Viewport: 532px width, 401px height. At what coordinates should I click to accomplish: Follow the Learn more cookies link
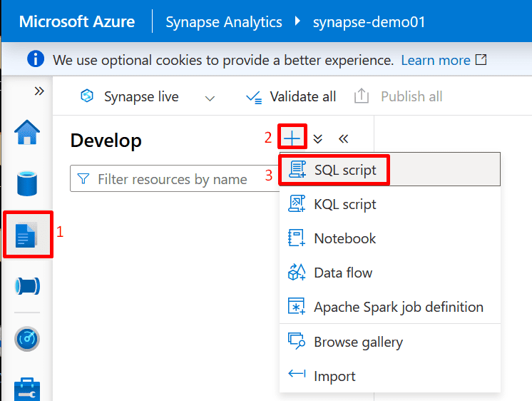coord(436,60)
